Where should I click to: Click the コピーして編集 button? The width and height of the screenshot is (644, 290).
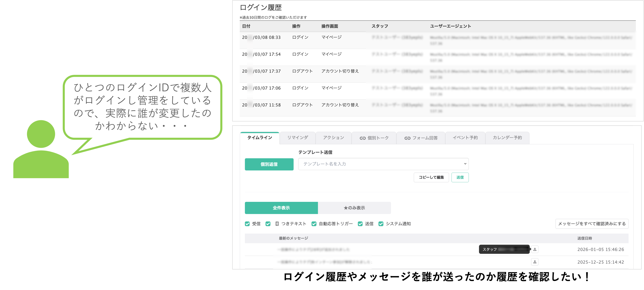(x=431, y=177)
